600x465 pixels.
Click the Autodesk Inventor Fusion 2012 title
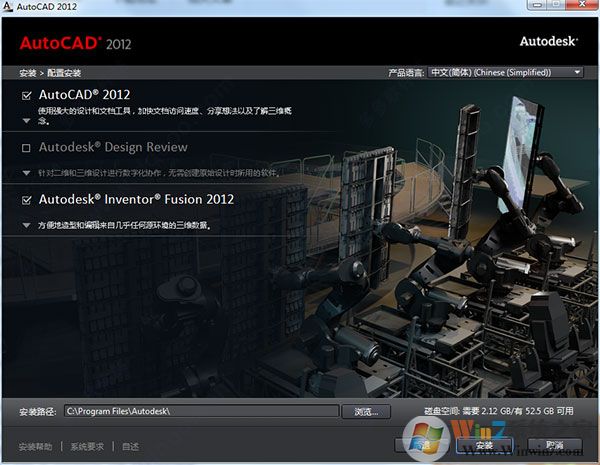pyautogui.click(x=136, y=199)
